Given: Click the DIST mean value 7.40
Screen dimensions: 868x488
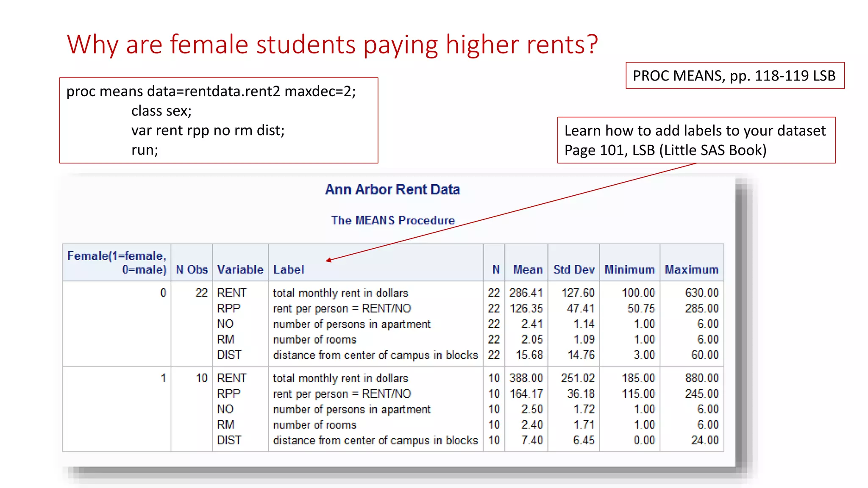Looking at the screenshot, I should coord(532,440).
